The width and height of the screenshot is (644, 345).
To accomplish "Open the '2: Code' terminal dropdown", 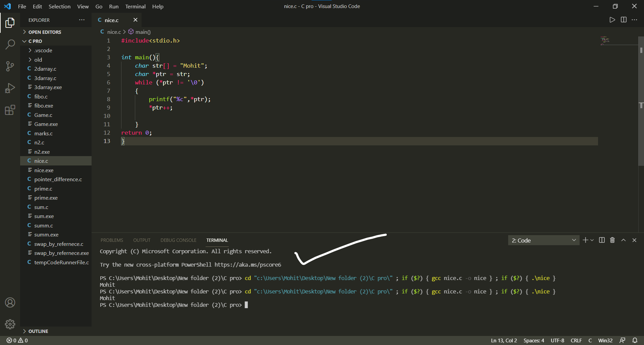I will [x=543, y=240].
